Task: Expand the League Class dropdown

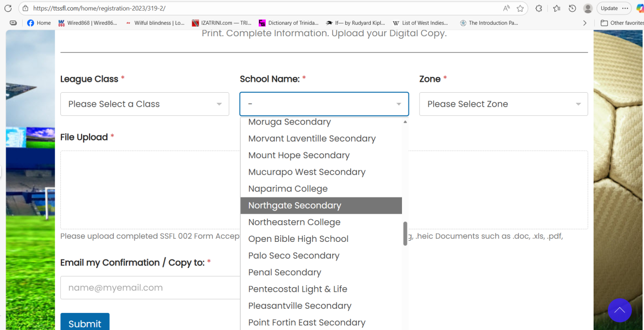Action: 144,104
